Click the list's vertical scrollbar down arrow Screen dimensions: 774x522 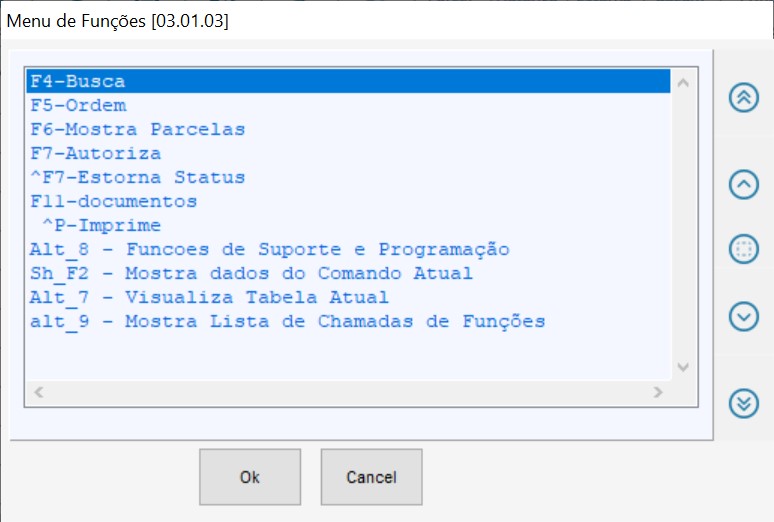(x=684, y=367)
